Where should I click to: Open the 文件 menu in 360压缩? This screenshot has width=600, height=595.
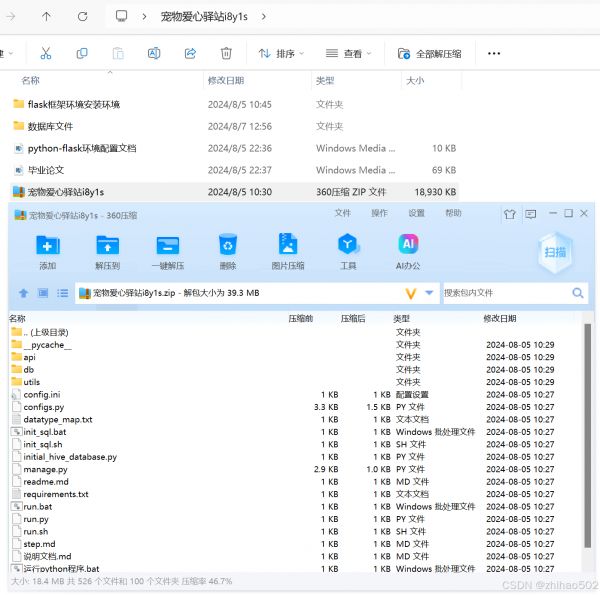[342, 213]
